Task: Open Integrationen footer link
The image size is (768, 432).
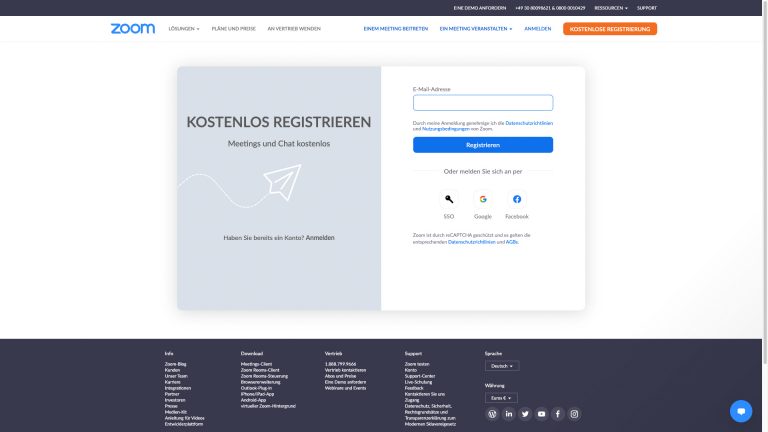Action: [178, 388]
